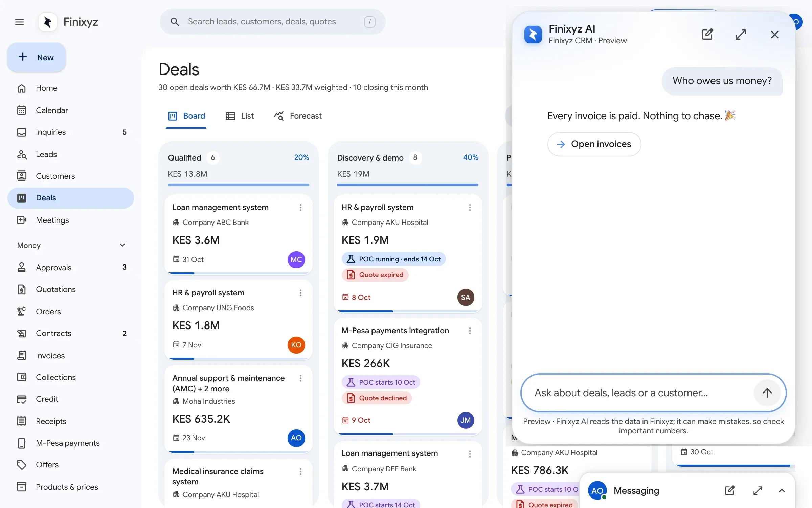The height and width of the screenshot is (508, 812).
Task: Open Customers in the sidebar
Action: pos(70,176)
